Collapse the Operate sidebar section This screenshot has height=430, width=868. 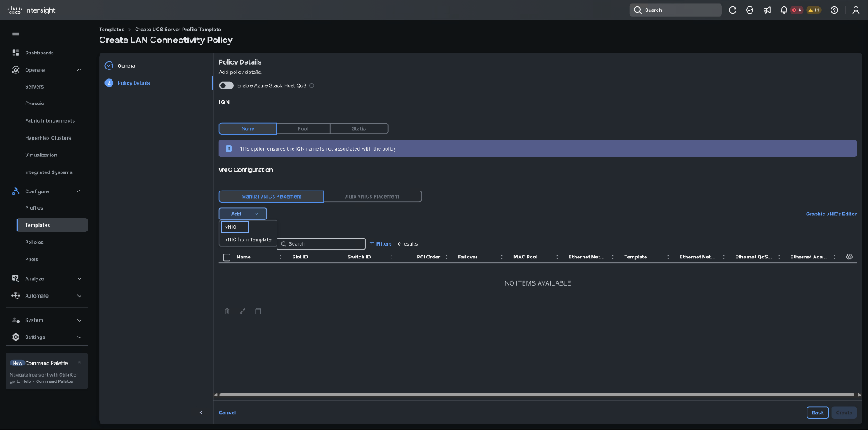79,70
